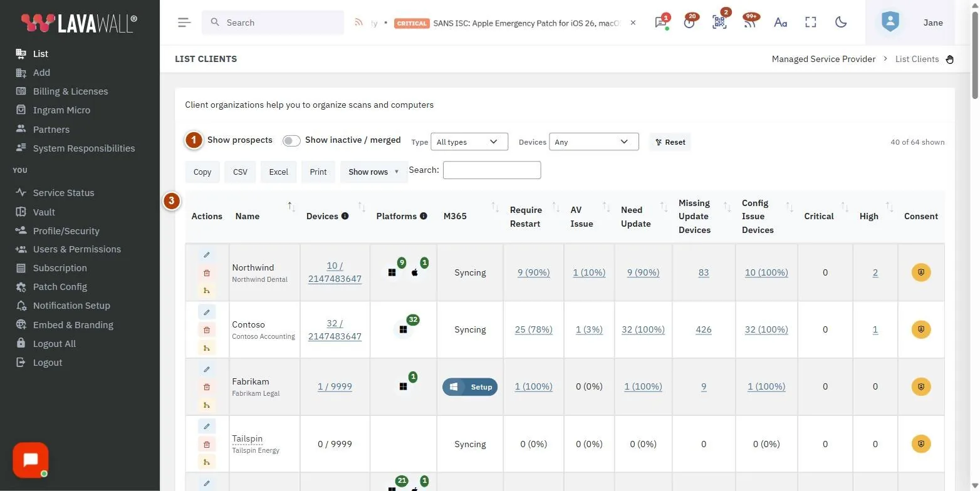
Task: Open the messages chat icon in header
Action: 660,23
